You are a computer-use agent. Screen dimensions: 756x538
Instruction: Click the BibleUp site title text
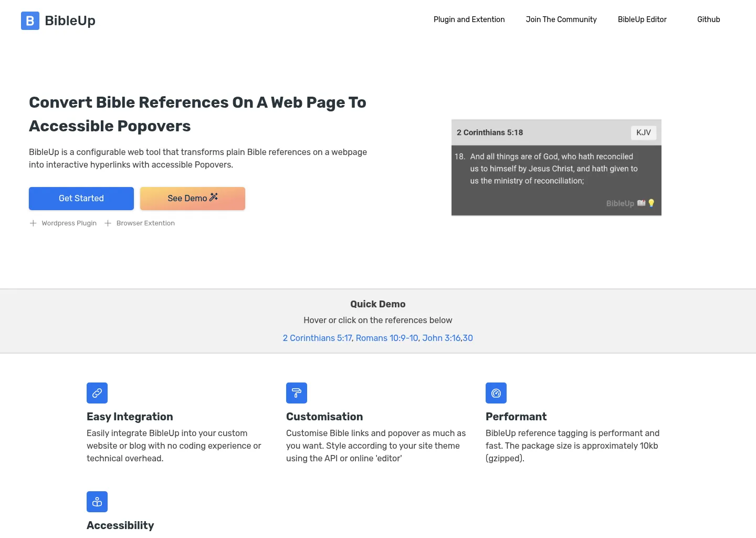(x=70, y=20)
